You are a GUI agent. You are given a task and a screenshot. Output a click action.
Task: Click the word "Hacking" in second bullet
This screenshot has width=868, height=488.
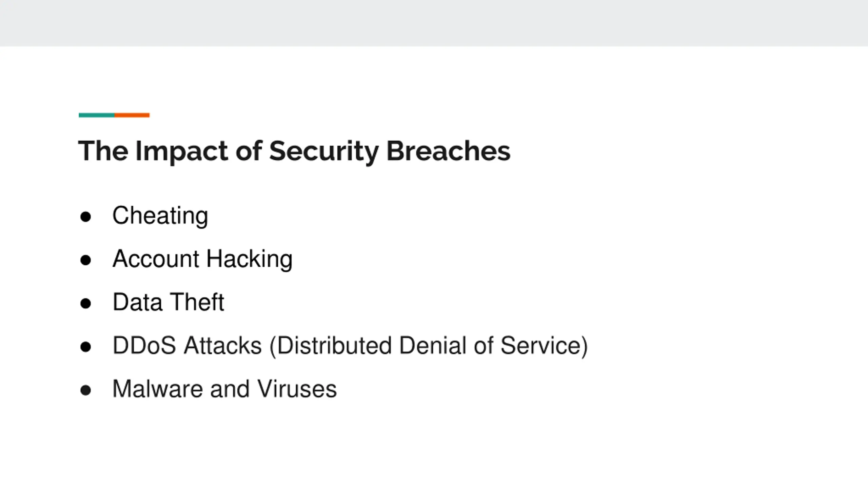[249, 259]
